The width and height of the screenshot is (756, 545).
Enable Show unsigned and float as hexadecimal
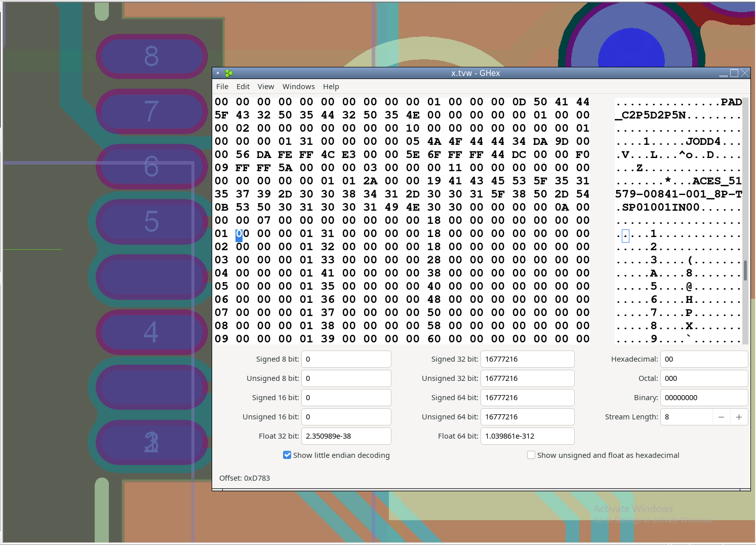pyautogui.click(x=531, y=455)
